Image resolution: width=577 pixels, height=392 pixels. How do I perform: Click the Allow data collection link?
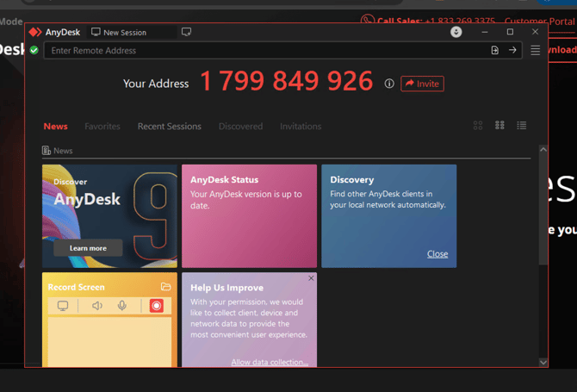coord(270,362)
